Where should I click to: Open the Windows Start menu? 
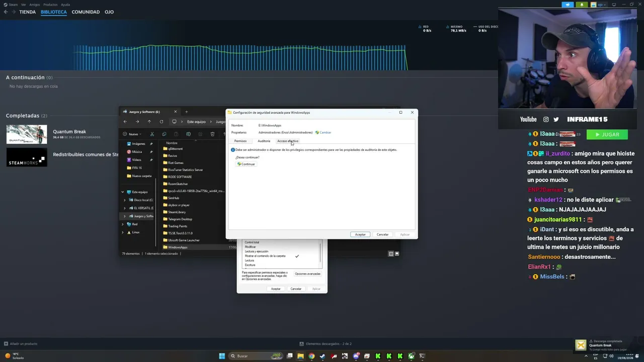(x=222, y=356)
